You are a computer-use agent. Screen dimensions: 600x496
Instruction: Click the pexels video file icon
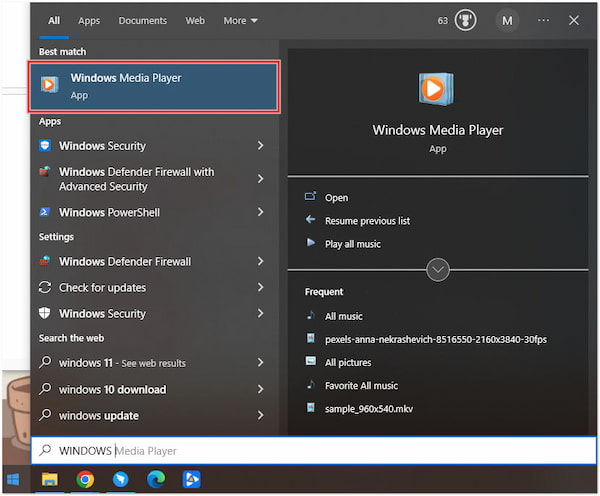tap(311, 338)
